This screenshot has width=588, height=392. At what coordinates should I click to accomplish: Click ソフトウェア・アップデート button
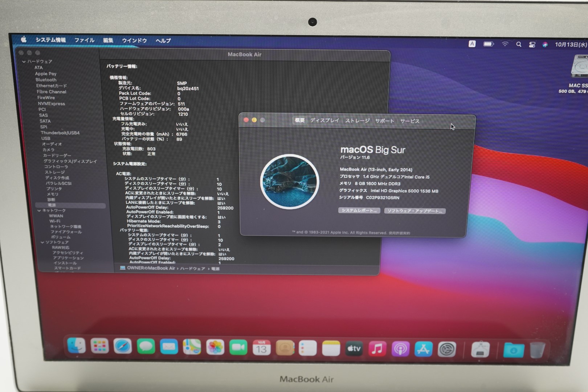(x=415, y=211)
